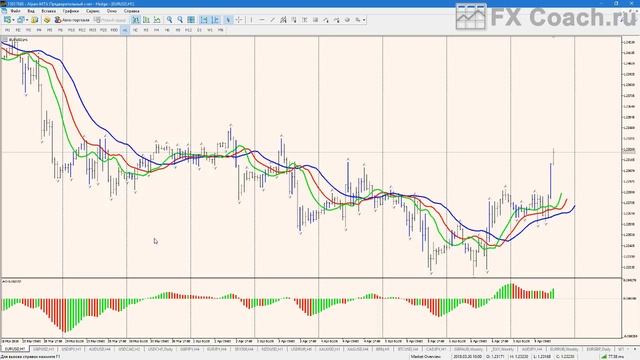Switch to the EURGBP,Daily chart tab

598,349
